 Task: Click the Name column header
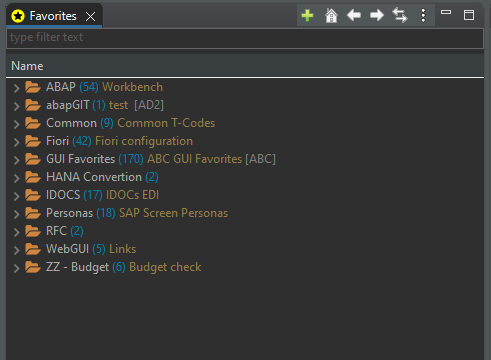tap(245, 66)
